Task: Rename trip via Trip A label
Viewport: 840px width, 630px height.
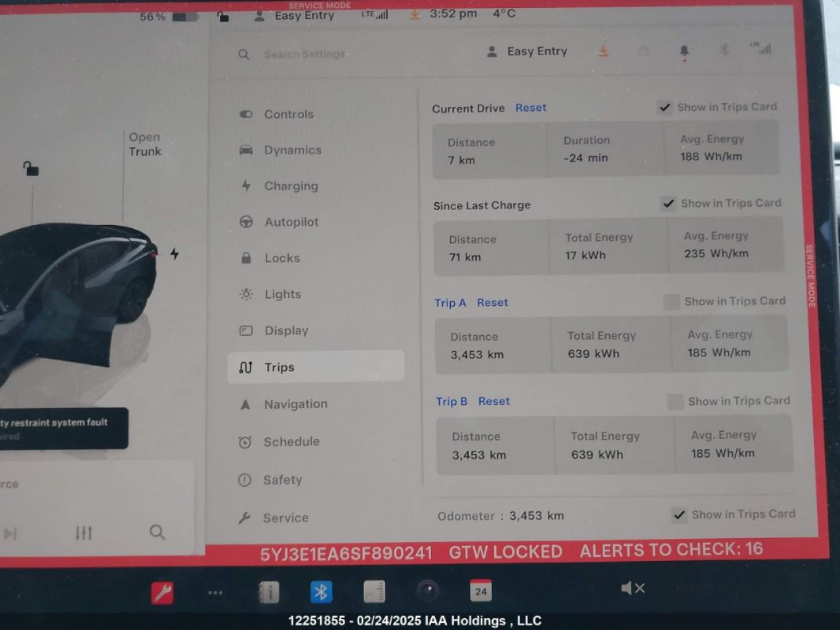Action: [x=450, y=303]
